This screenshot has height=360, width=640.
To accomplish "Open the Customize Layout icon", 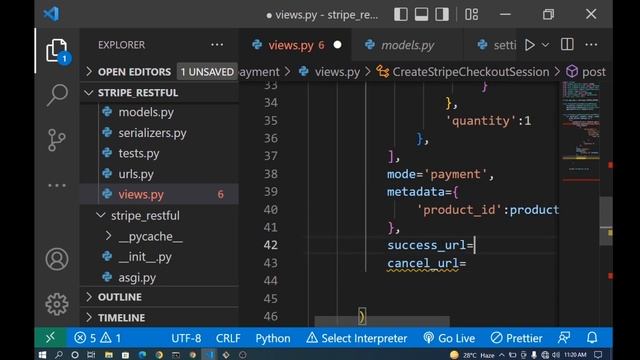I will pyautogui.click(x=471, y=14).
